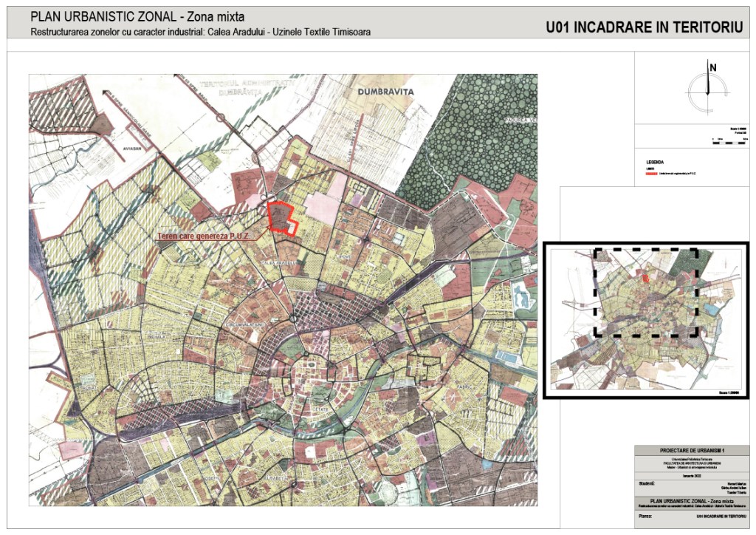Click the north arrow compass symbol
756x535 pixels.
(x=707, y=89)
